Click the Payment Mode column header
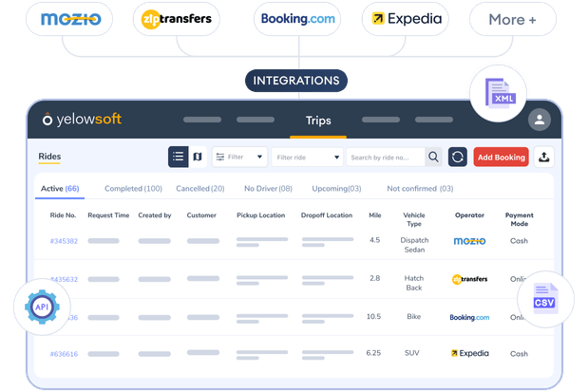 pyautogui.click(x=520, y=219)
